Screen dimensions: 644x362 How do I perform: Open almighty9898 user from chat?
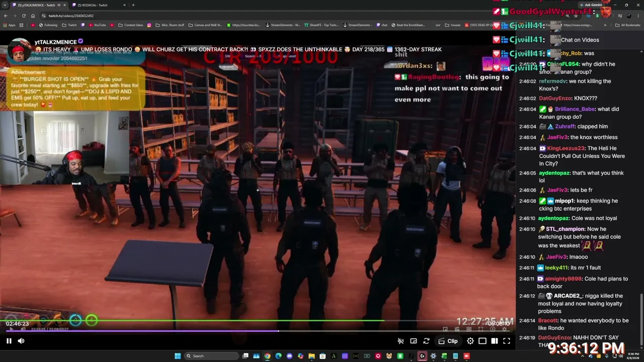coord(563,279)
